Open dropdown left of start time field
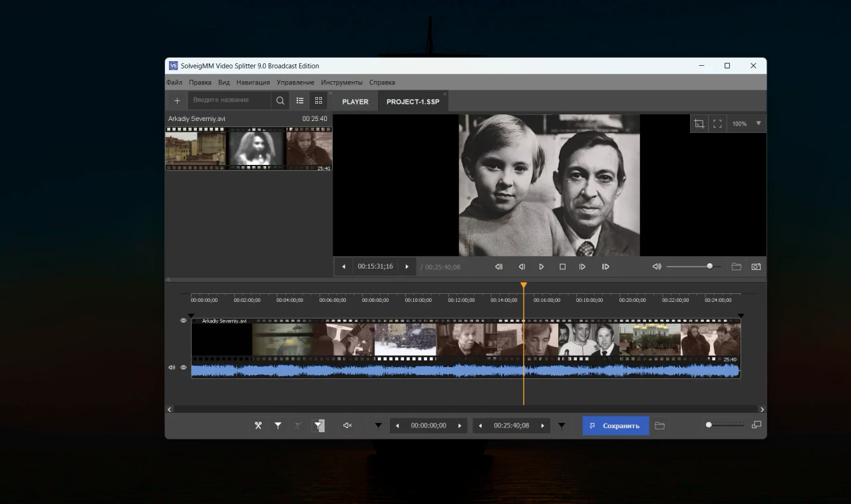851x504 pixels. (x=378, y=426)
